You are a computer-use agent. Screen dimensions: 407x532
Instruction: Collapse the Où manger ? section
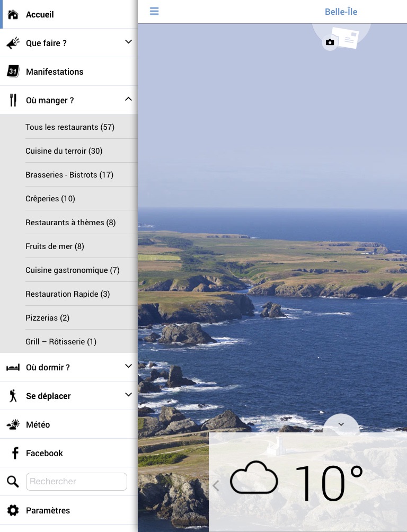point(128,99)
